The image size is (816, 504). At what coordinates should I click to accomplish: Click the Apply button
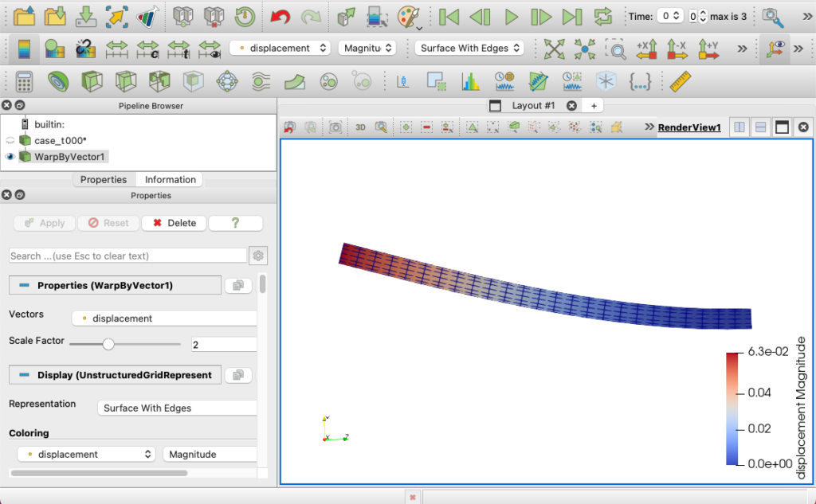tap(45, 223)
